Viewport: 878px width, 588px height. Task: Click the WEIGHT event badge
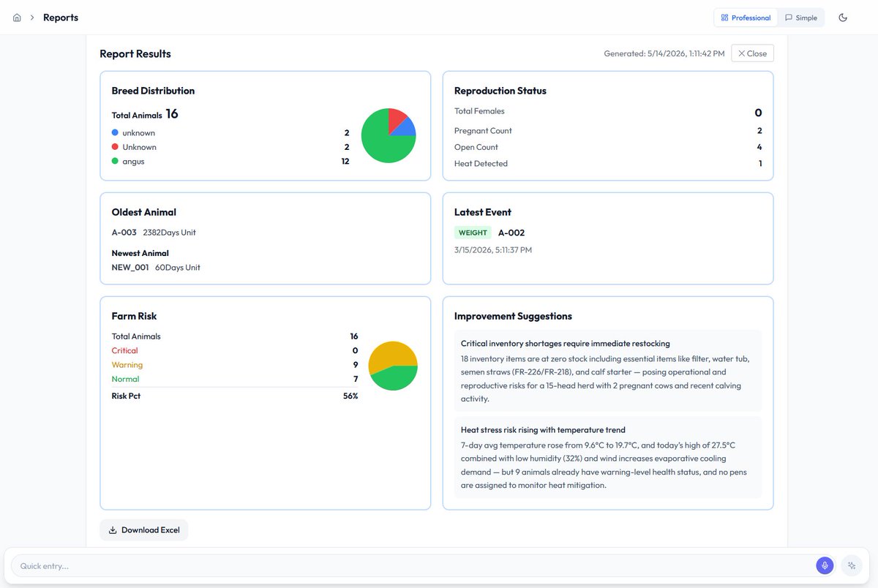tap(473, 233)
